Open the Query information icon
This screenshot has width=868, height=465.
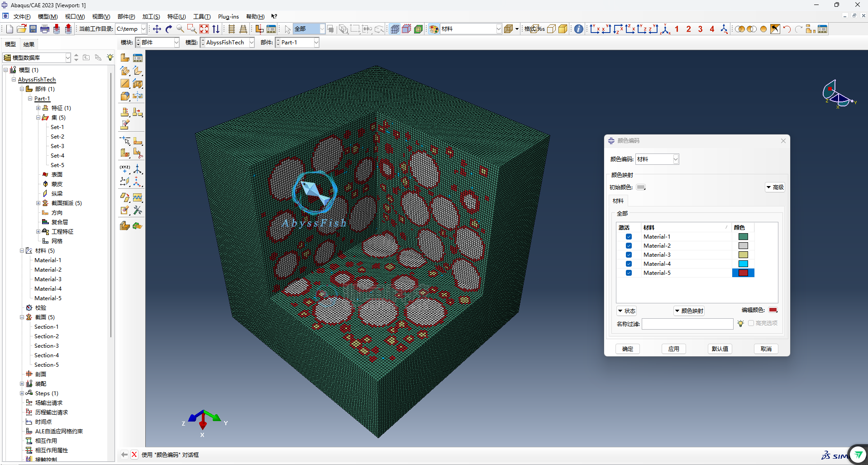coord(579,29)
